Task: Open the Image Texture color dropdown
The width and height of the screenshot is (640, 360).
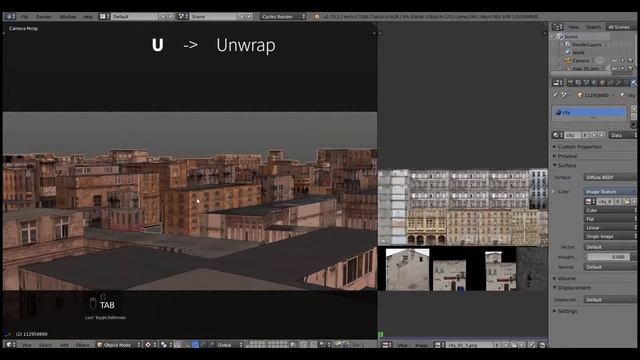Action: [610, 191]
